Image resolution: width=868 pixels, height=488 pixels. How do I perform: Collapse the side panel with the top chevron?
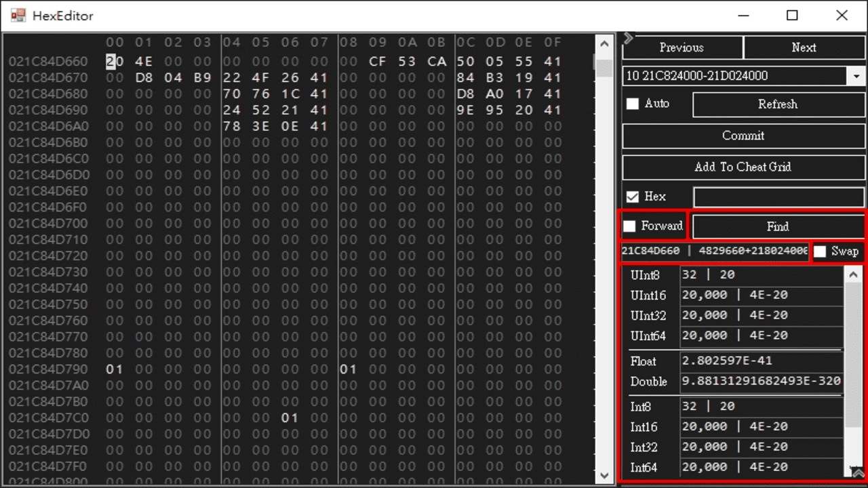(629, 38)
